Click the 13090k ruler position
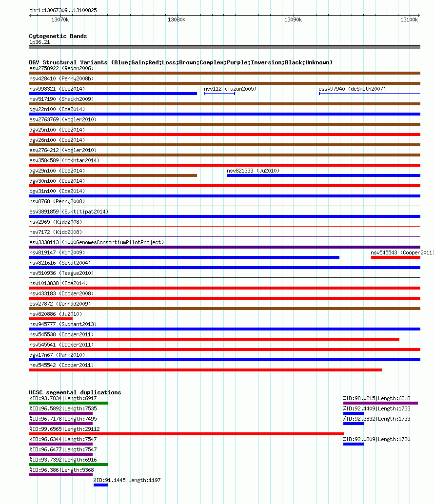Screen dimensions: 434x504 (293, 19)
